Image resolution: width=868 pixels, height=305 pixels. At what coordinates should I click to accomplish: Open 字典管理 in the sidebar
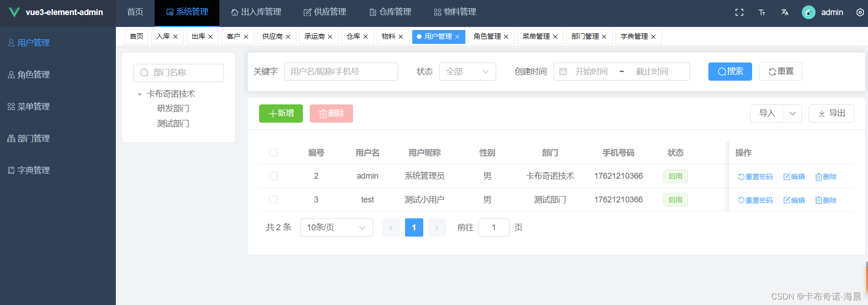(58, 171)
